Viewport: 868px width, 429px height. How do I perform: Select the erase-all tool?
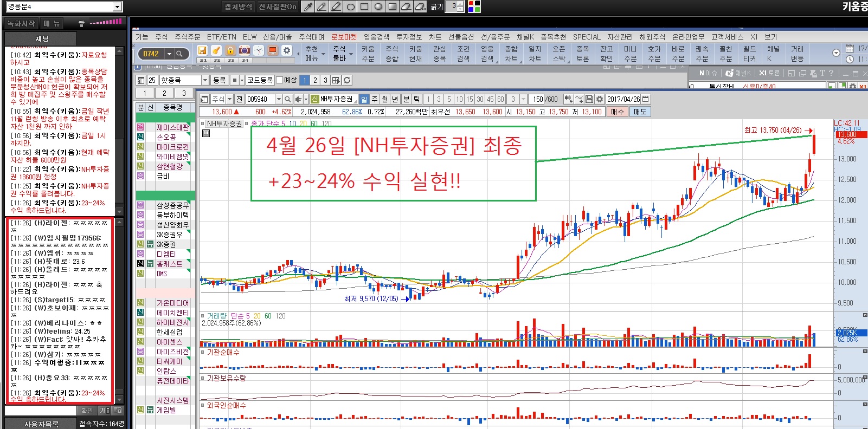click(420, 6)
